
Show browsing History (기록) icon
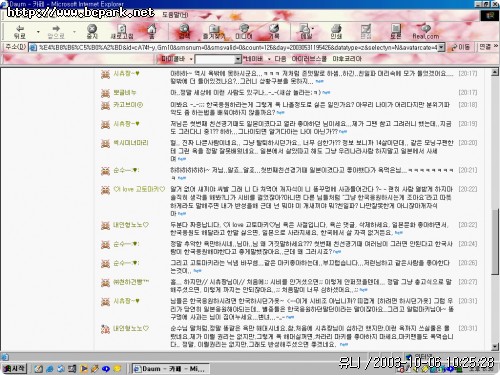point(274,32)
